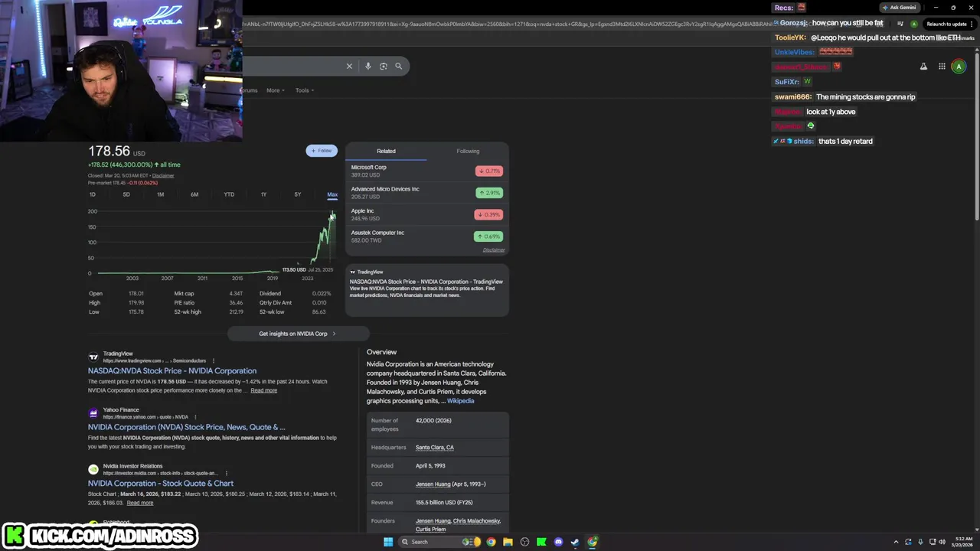Open File Explorer from taskbar
980x551 pixels.
click(x=508, y=542)
